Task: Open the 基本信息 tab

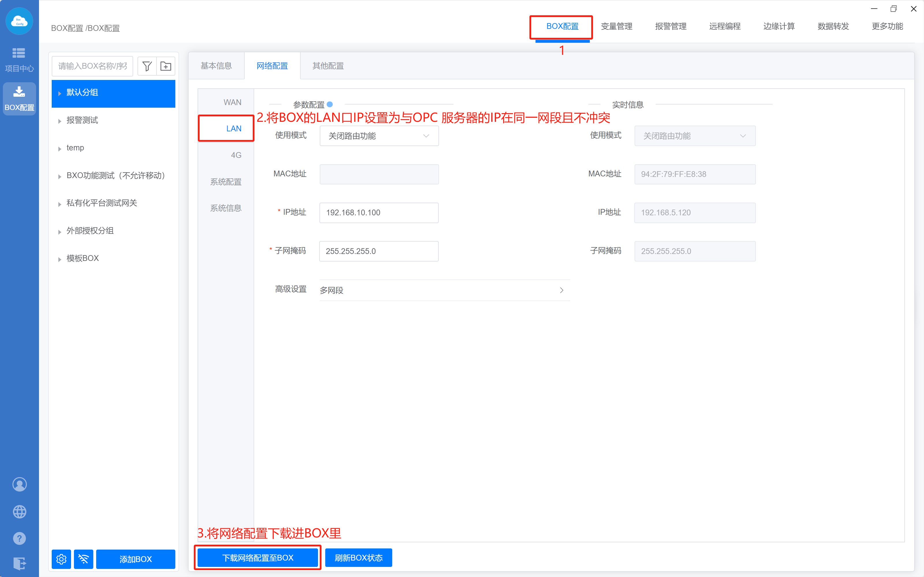Action: pyautogui.click(x=217, y=66)
